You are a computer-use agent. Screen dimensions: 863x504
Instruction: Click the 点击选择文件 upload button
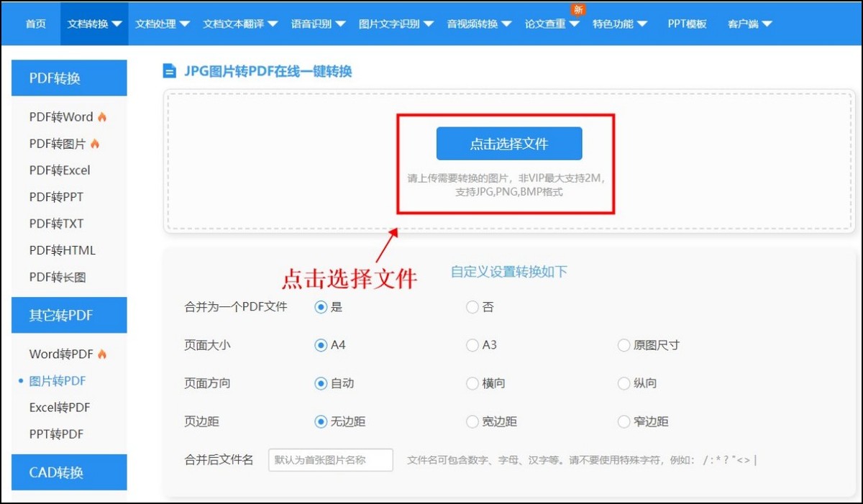coord(509,143)
